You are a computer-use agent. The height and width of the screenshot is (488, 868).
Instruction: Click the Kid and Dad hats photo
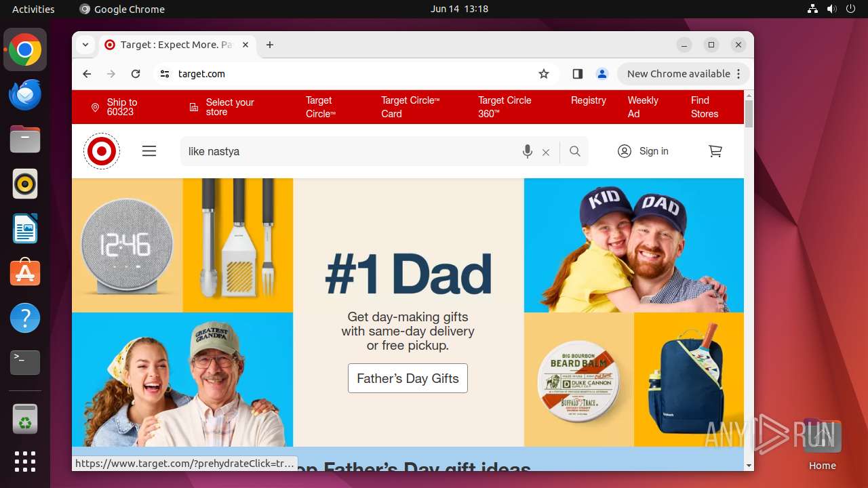click(634, 245)
